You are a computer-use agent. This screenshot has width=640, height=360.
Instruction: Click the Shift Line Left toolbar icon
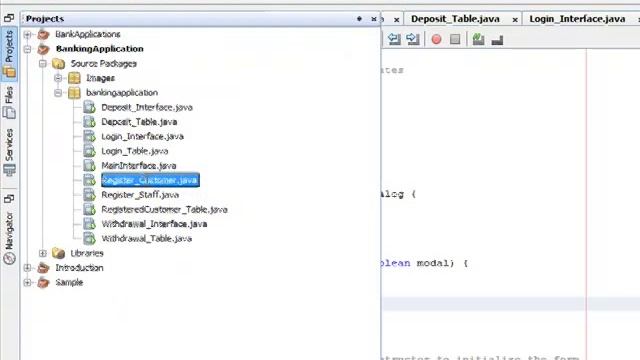(394, 39)
